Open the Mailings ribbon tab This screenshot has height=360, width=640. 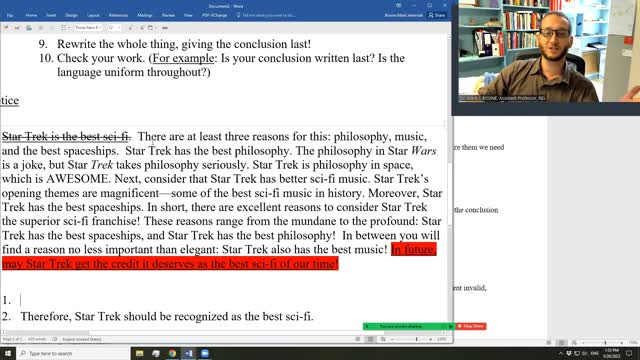click(x=144, y=15)
